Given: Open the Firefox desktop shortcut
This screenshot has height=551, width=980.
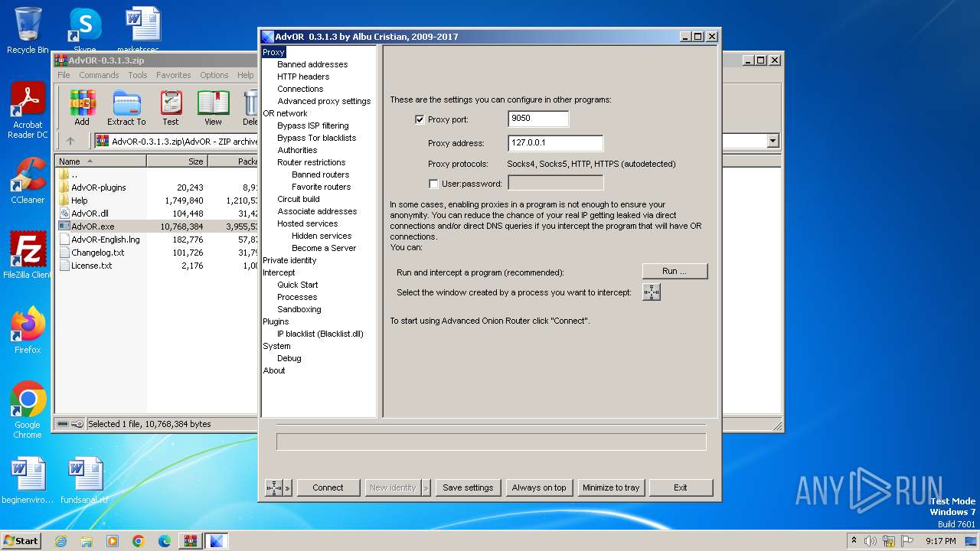Looking at the screenshot, I should coord(28,331).
